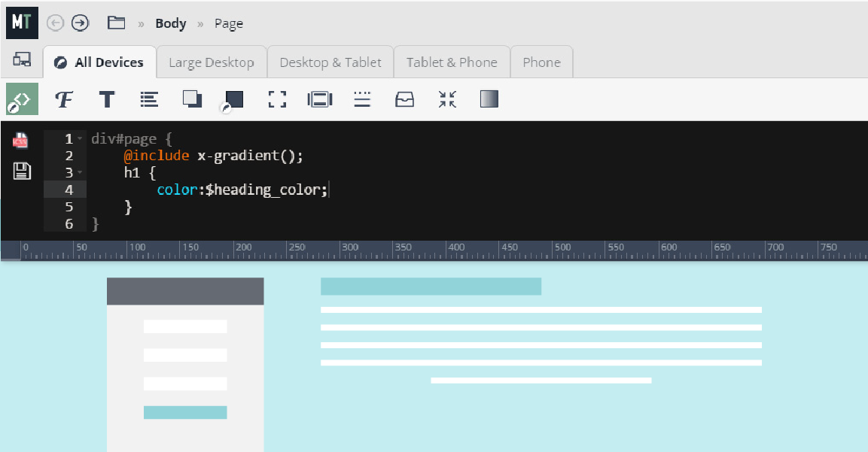Click 'x-gradient();' mixin call text
Viewport: 868px width, 452px height.
(x=250, y=156)
